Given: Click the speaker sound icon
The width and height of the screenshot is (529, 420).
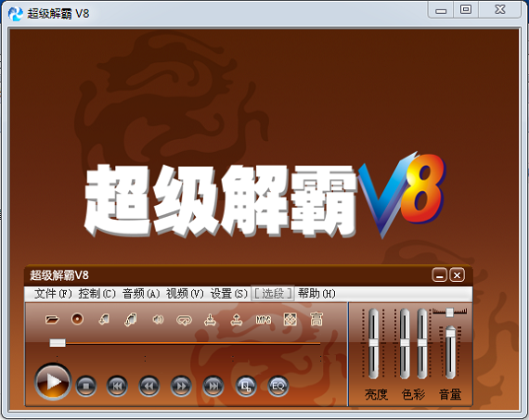Looking at the screenshot, I should pyautogui.click(x=158, y=319).
